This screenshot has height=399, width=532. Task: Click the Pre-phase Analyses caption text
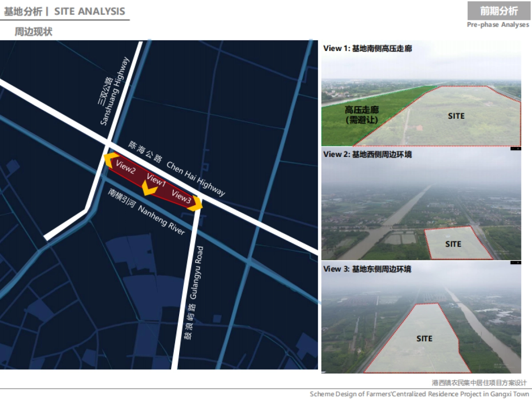tap(498, 25)
